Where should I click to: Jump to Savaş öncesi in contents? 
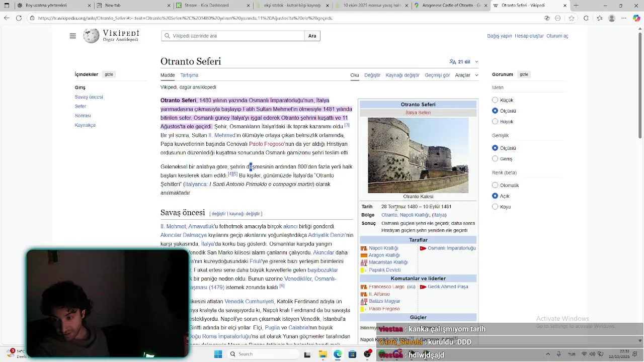89,97
